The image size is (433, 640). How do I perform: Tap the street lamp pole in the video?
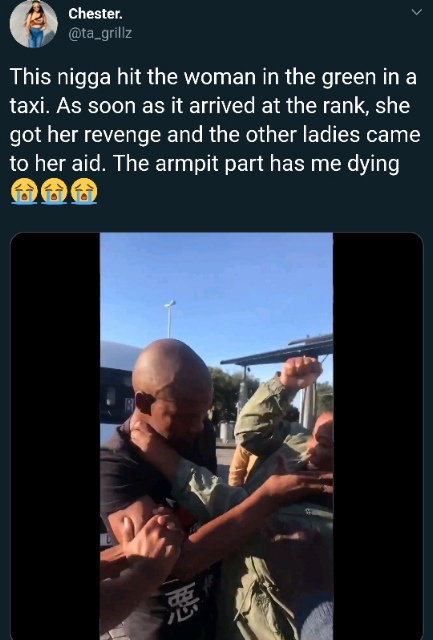tap(169, 319)
